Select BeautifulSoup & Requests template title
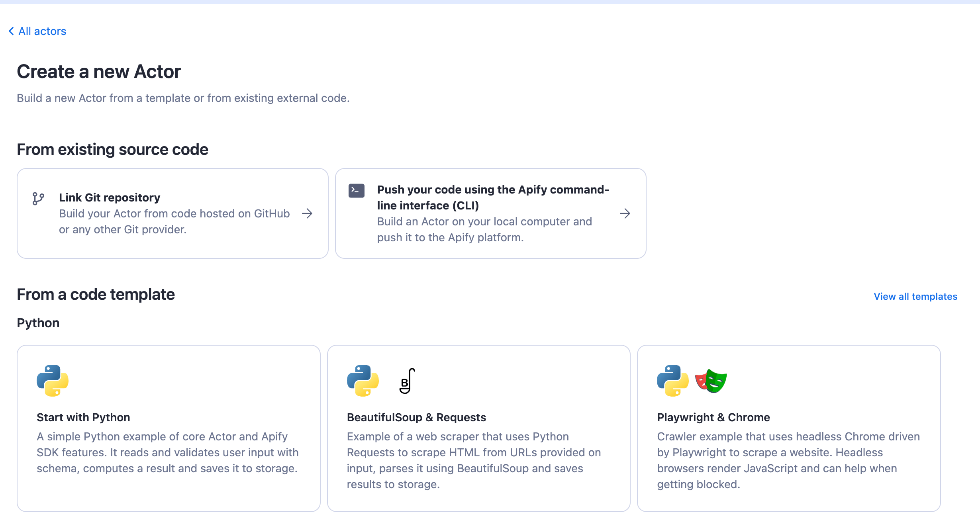 click(416, 417)
